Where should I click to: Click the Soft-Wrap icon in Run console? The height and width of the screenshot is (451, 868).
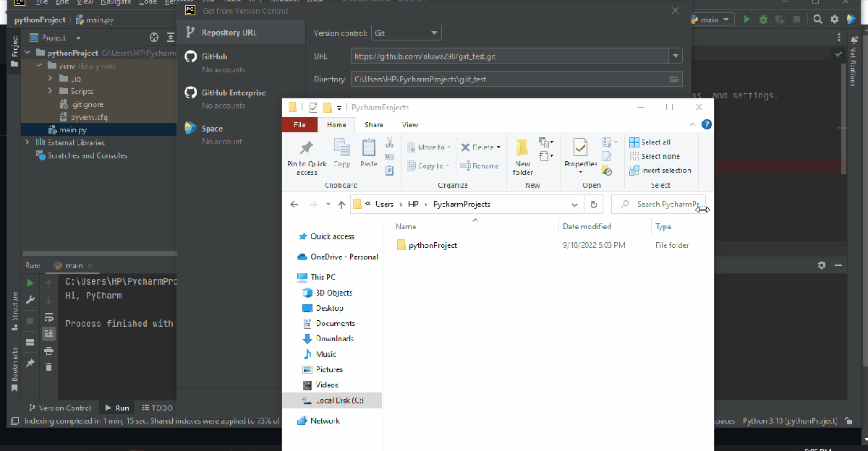(x=48, y=317)
